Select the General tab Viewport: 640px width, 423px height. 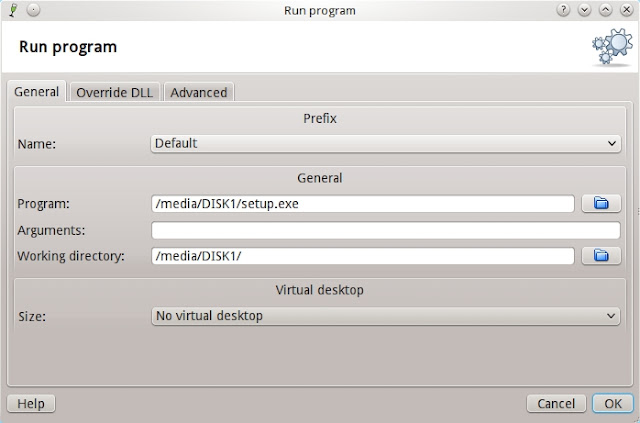click(38, 92)
